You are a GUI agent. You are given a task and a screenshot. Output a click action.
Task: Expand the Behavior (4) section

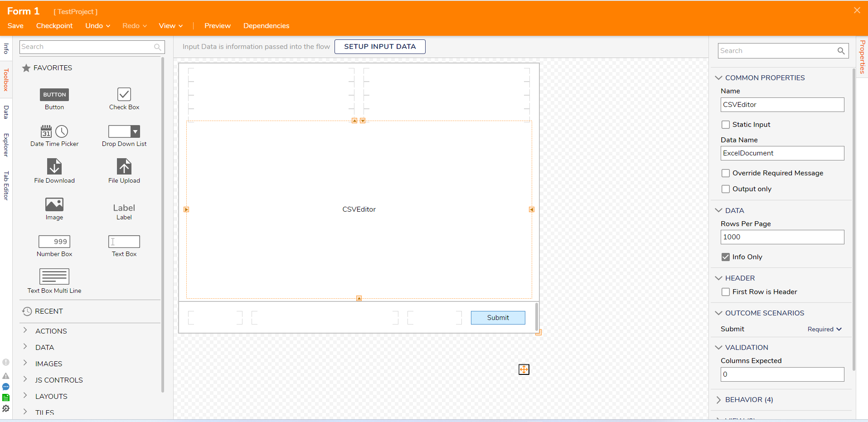coord(718,400)
